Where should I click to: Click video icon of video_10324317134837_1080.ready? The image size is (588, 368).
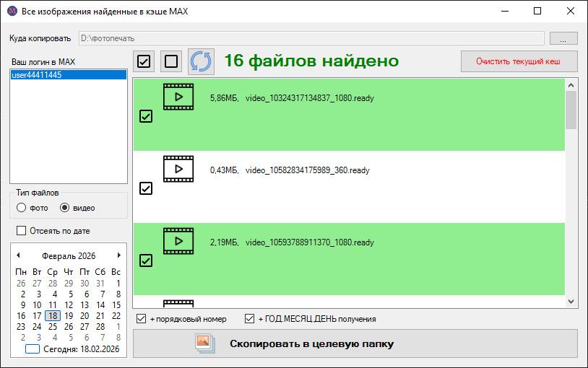(x=178, y=97)
